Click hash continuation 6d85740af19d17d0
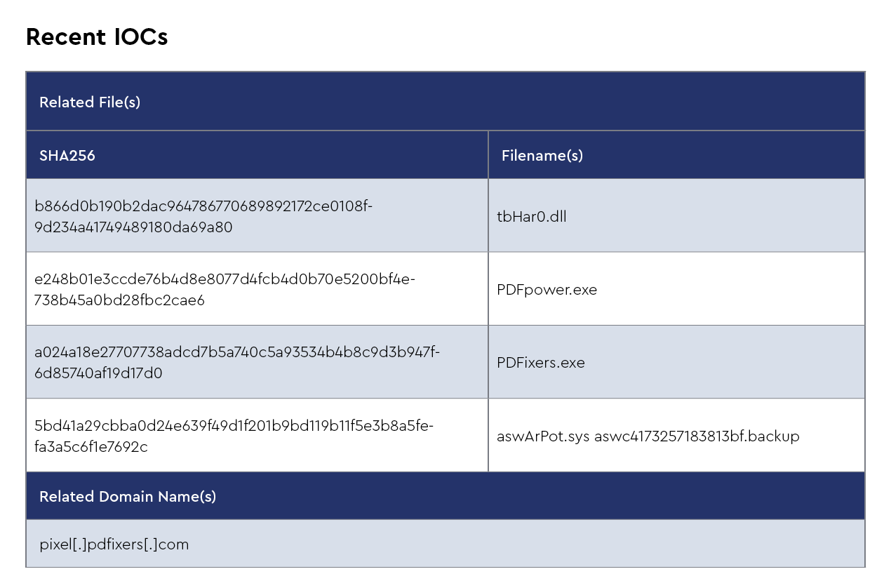Viewport: 891px width, 588px height. coord(98,373)
